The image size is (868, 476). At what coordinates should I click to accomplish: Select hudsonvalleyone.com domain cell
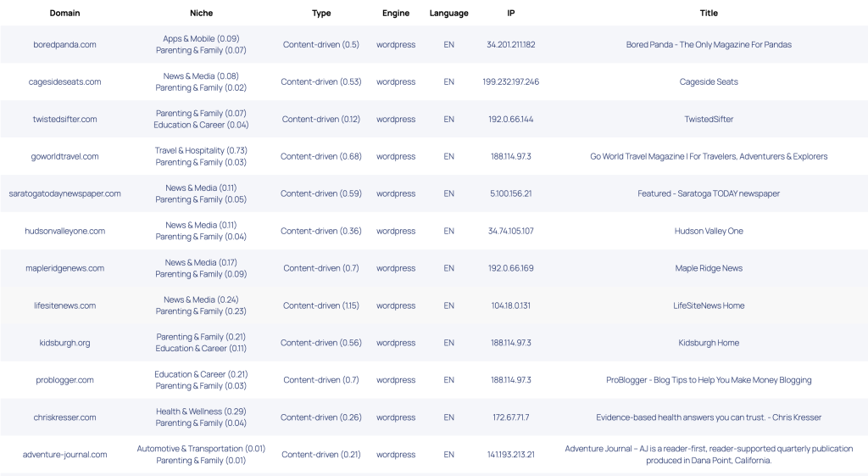[x=64, y=231]
